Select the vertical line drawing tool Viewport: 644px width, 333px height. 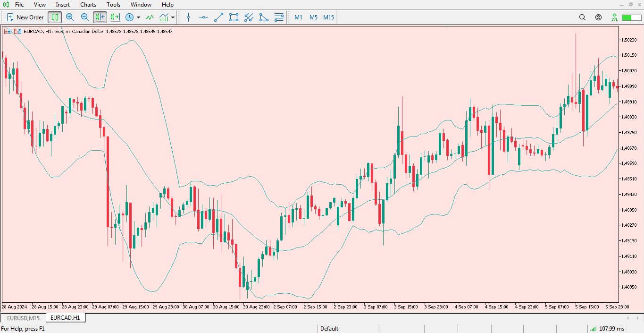pyautogui.click(x=189, y=17)
